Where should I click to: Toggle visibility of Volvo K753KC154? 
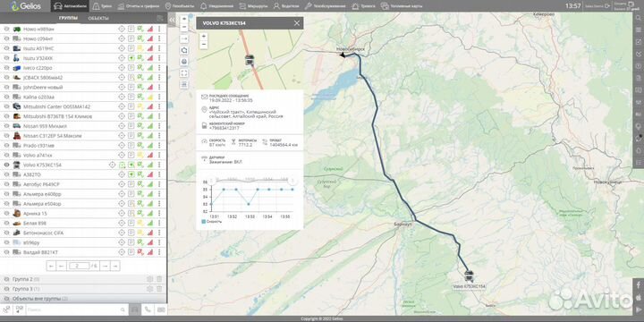pyautogui.click(x=6, y=165)
